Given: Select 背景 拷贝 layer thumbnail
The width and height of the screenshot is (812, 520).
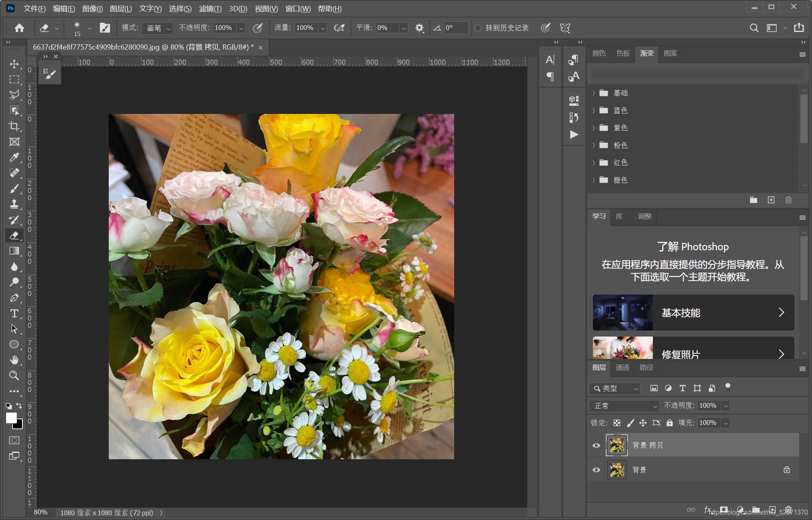Looking at the screenshot, I should [617, 445].
